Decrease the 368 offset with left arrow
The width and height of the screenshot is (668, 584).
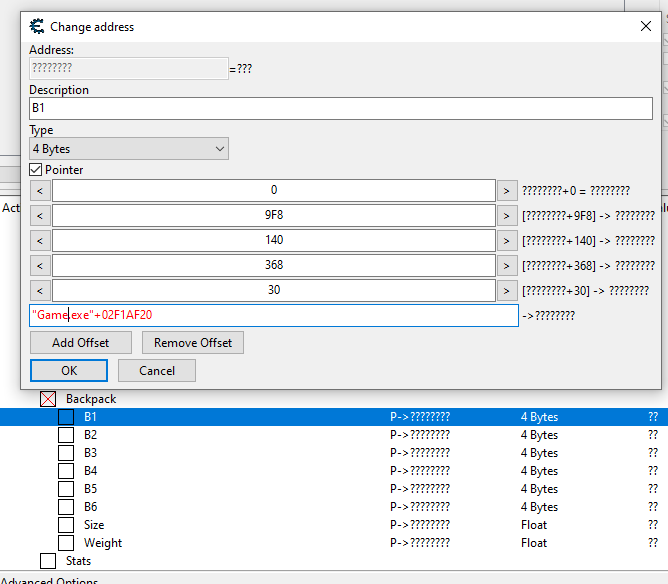click(40, 265)
